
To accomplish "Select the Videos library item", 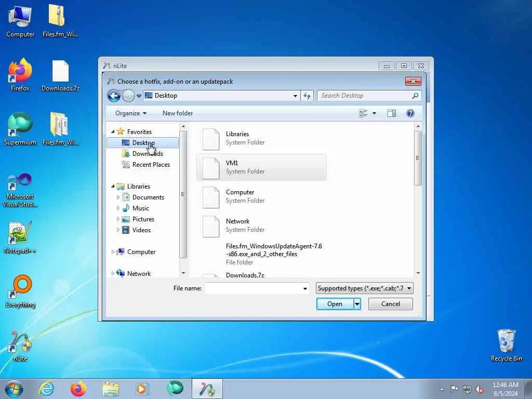I will click(137, 230).
